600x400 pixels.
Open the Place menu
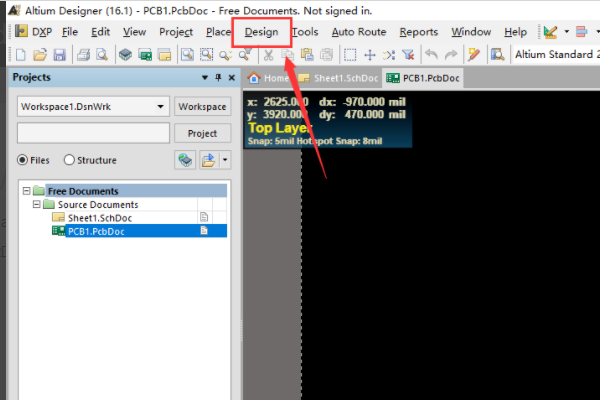[218, 32]
